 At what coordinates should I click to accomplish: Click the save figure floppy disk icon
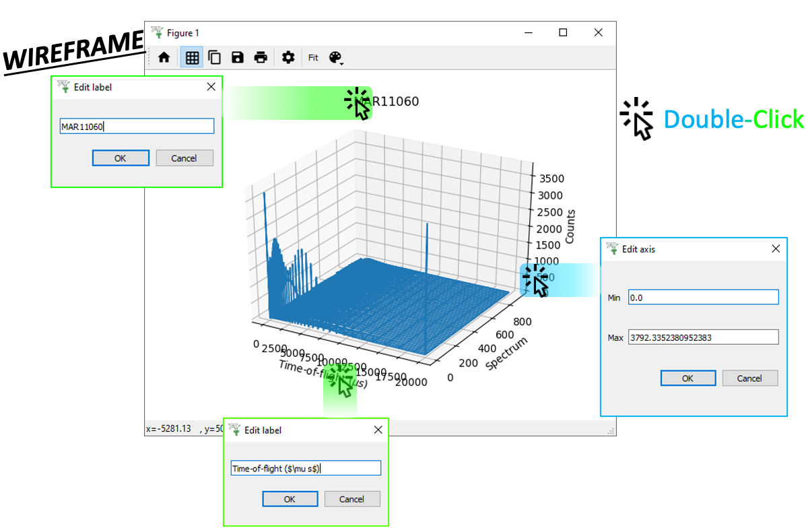pos(237,58)
